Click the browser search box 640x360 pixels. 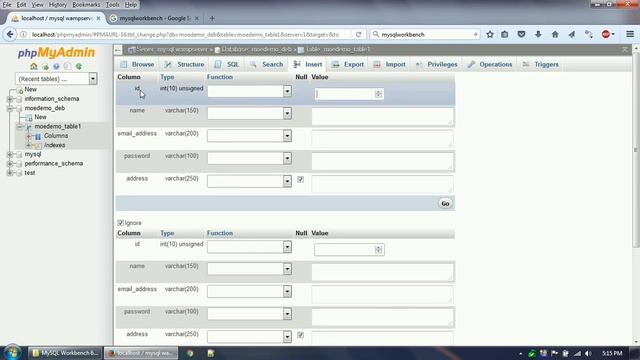click(x=424, y=35)
